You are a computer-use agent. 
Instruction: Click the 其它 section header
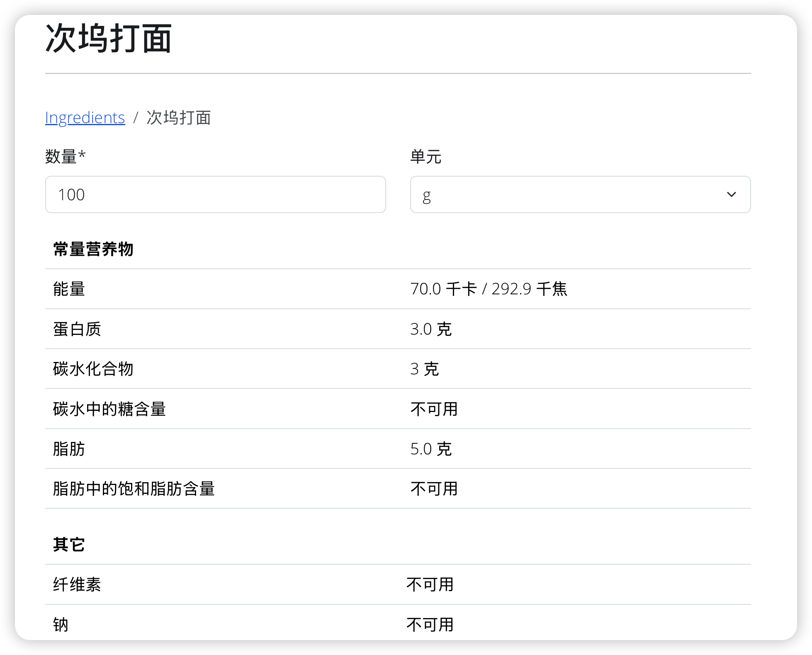click(x=69, y=545)
